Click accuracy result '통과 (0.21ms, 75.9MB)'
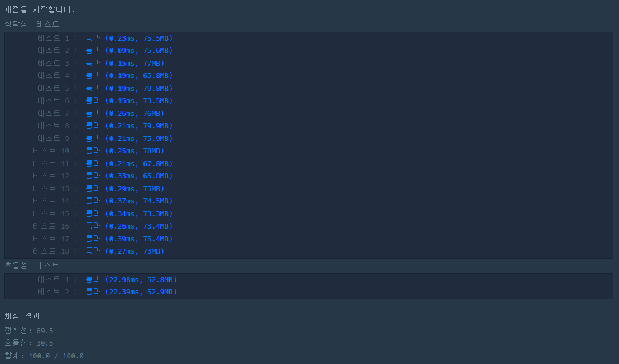Screen dimensions: 619x364 (x=129, y=138)
